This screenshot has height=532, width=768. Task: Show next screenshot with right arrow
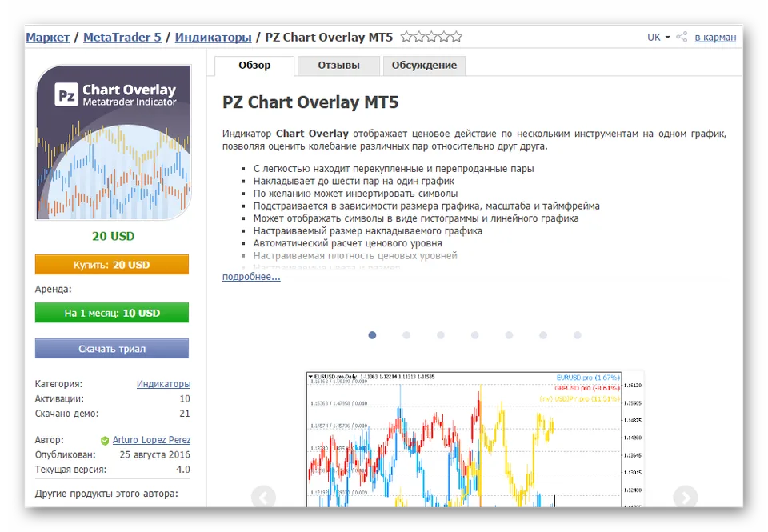[686, 497]
